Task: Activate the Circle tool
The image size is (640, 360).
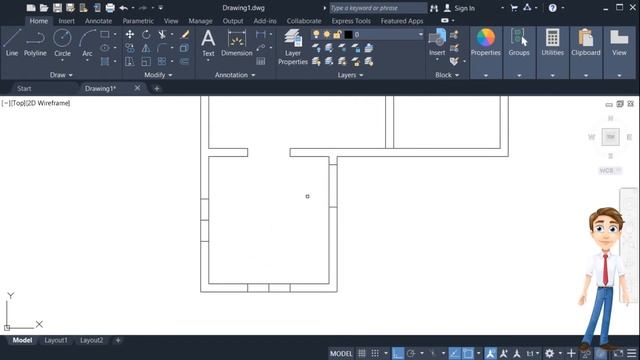Action: tap(62, 42)
